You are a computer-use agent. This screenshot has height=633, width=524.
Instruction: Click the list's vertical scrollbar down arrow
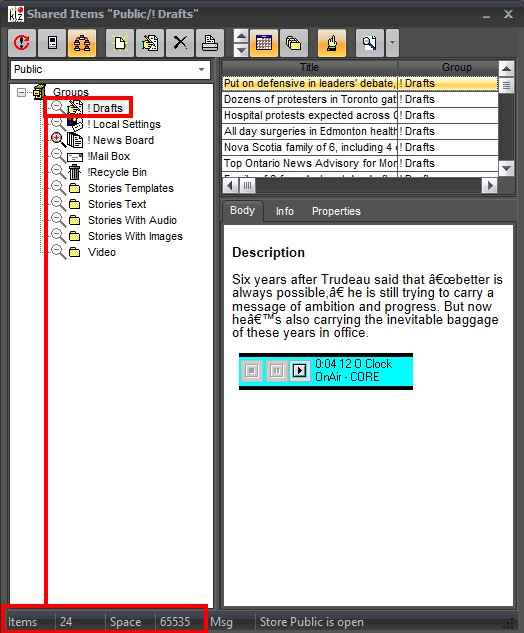tap(507, 168)
